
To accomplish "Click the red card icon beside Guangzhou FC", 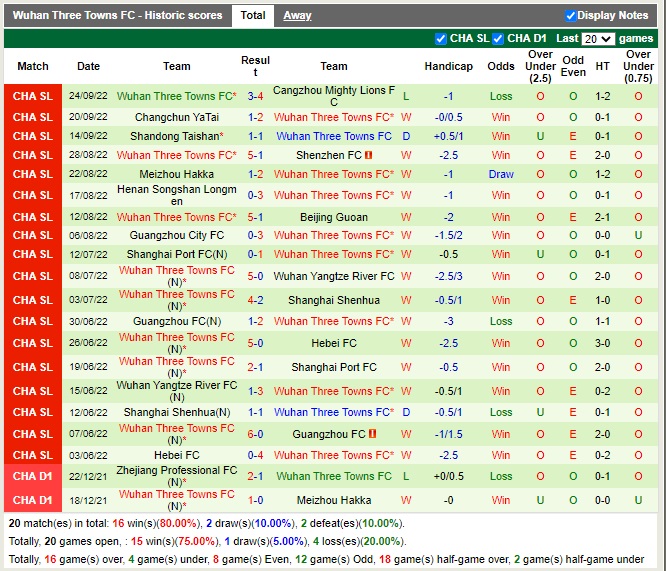I will pyautogui.click(x=372, y=434).
